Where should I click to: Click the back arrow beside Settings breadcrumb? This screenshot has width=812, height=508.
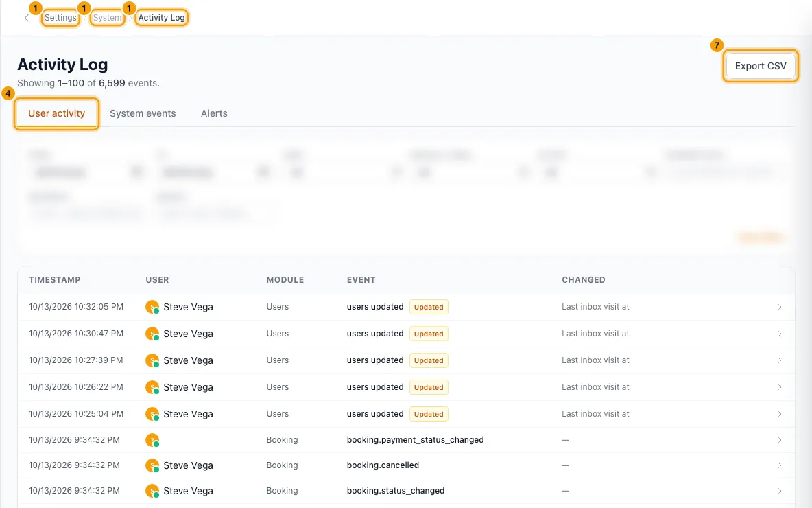click(27, 18)
